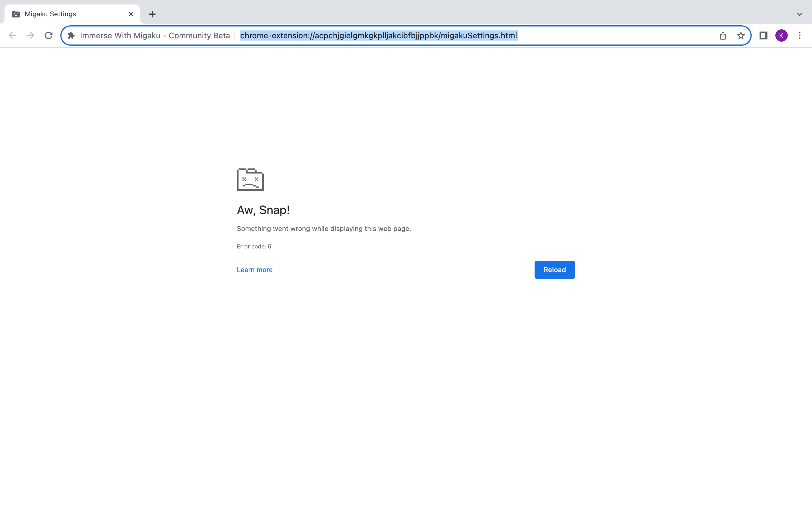Expand the tab search chevron

click(x=800, y=14)
